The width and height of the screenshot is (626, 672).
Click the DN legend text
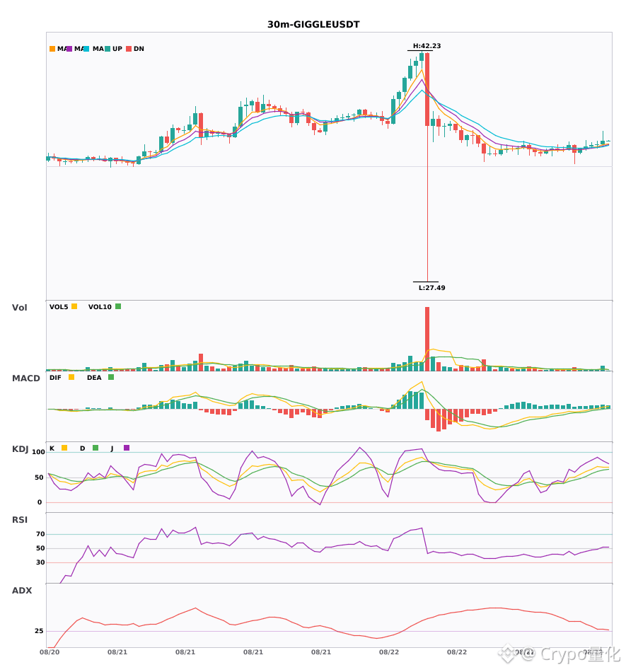(x=139, y=49)
